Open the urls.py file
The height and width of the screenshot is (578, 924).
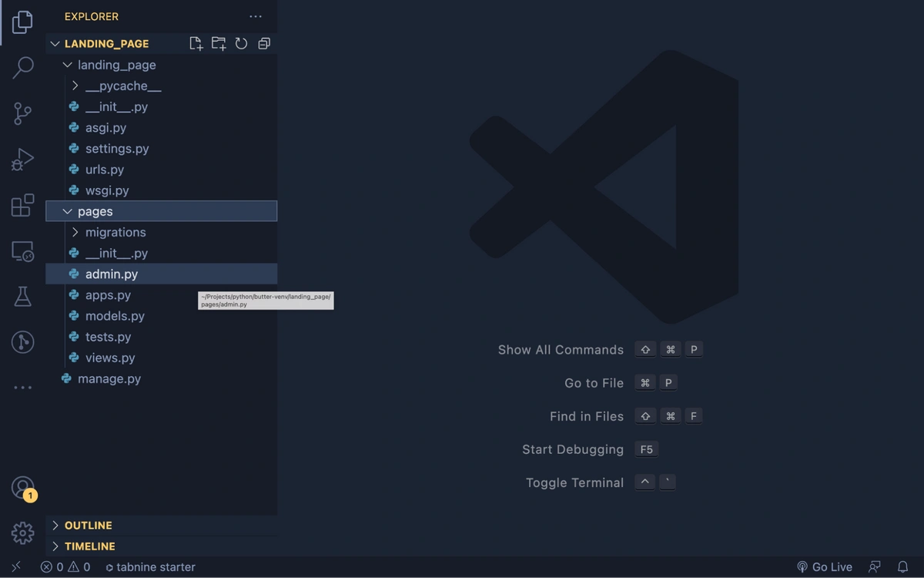[162, 169]
